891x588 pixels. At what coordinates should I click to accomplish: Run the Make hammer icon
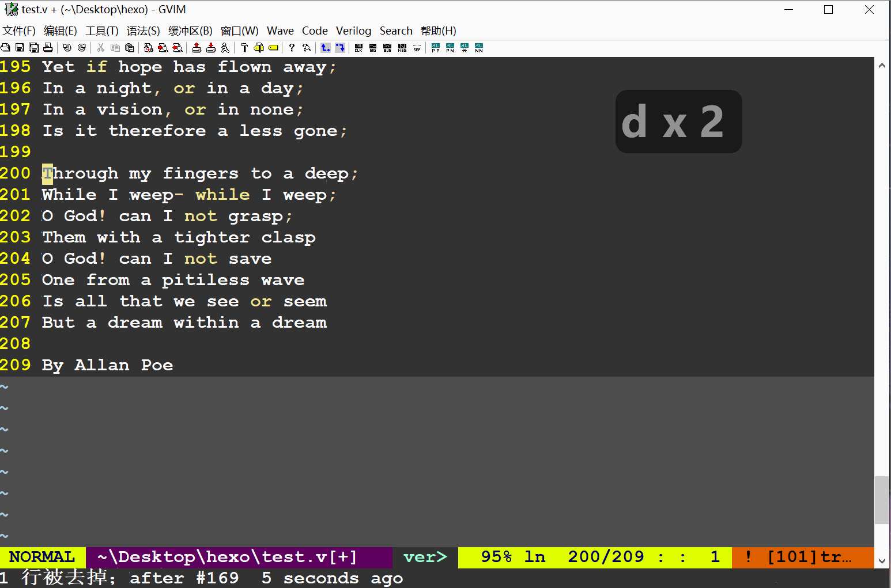point(244,48)
